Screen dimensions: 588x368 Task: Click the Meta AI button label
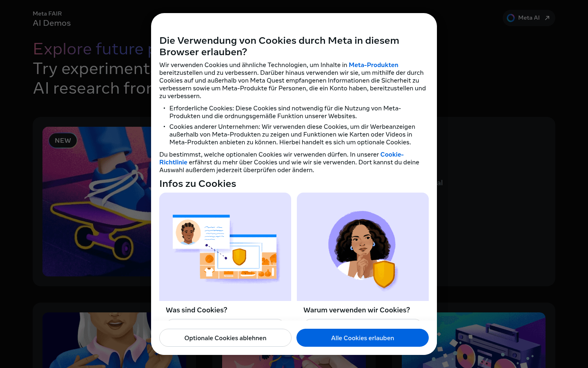click(529, 18)
